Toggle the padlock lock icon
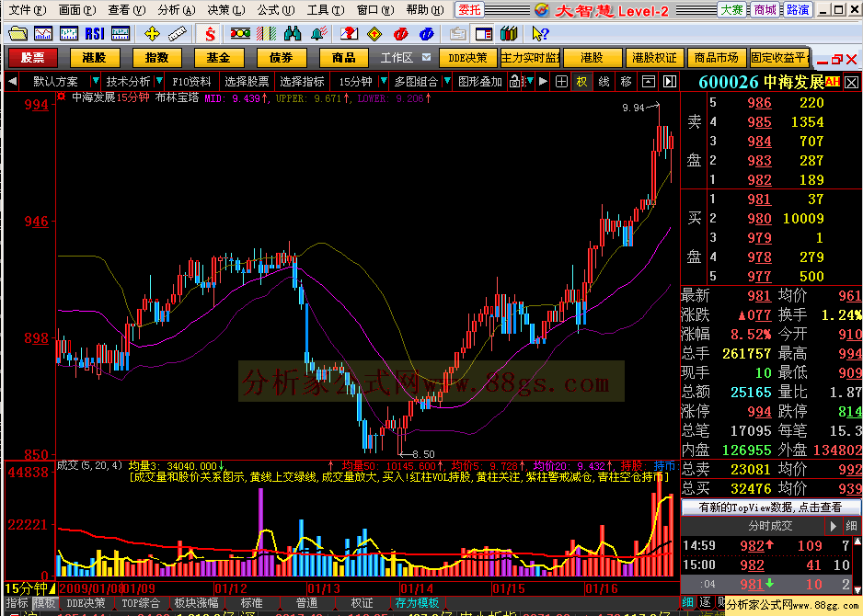The width and height of the screenshot is (863, 616). coord(515,82)
